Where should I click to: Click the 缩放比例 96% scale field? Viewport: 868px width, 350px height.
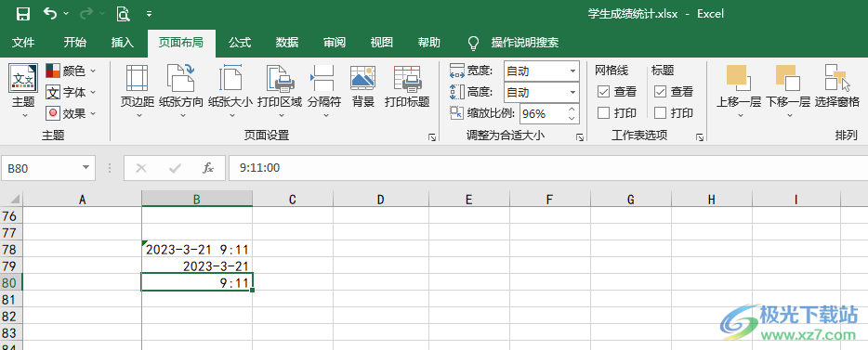[543, 114]
